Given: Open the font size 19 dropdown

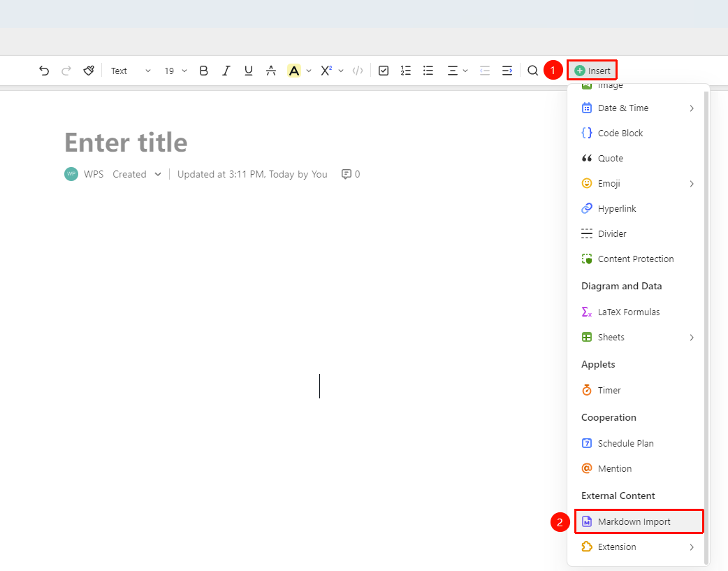Looking at the screenshot, I should (175, 71).
